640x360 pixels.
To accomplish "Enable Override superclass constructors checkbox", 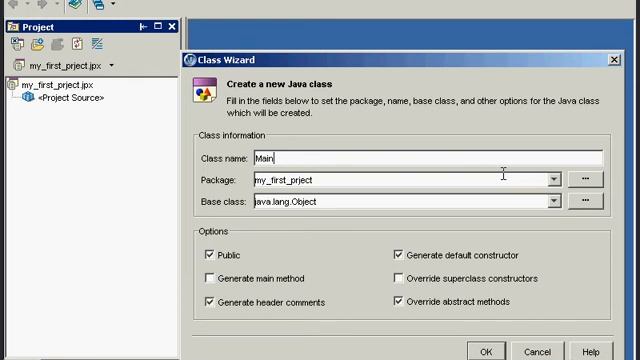I will click(x=398, y=278).
